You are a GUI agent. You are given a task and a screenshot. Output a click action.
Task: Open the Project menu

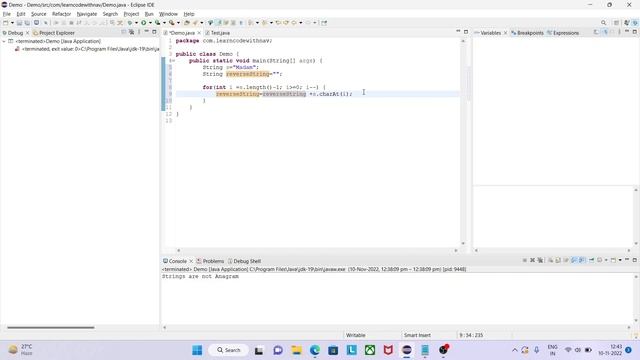131,14
